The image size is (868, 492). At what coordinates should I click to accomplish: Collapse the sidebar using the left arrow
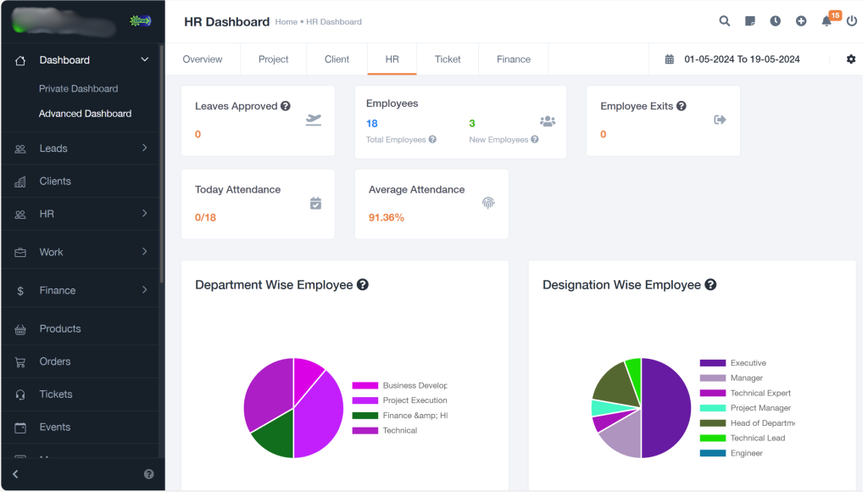15,474
